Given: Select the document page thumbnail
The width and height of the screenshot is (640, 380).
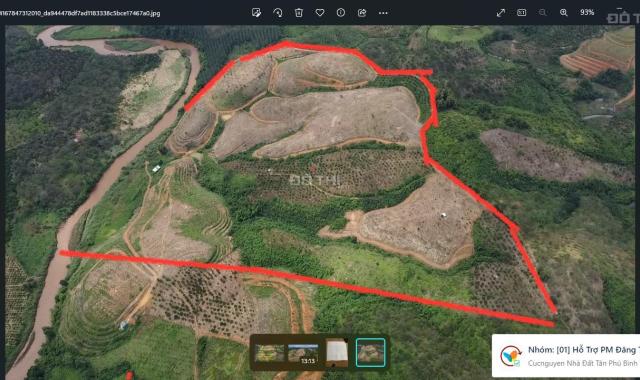Looking at the screenshot, I should (x=337, y=353).
